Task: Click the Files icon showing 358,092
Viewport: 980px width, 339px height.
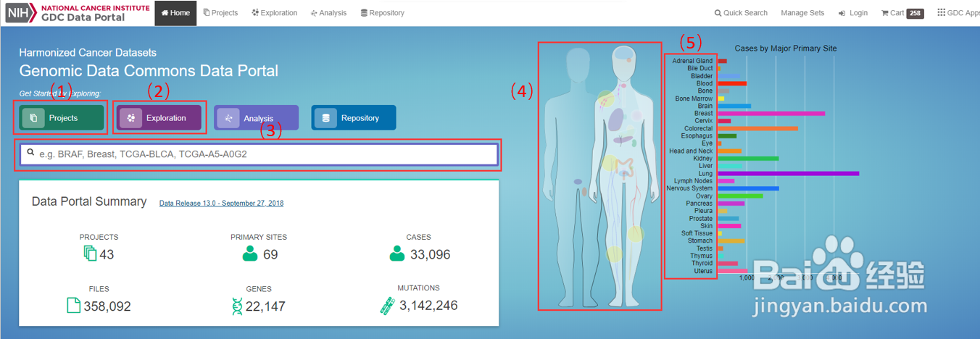Action: (x=73, y=305)
